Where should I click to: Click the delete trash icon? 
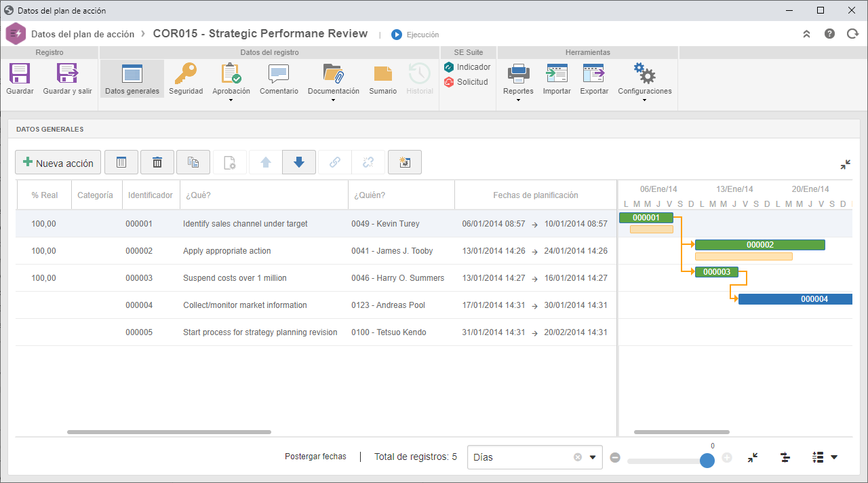pyautogui.click(x=157, y=162)
